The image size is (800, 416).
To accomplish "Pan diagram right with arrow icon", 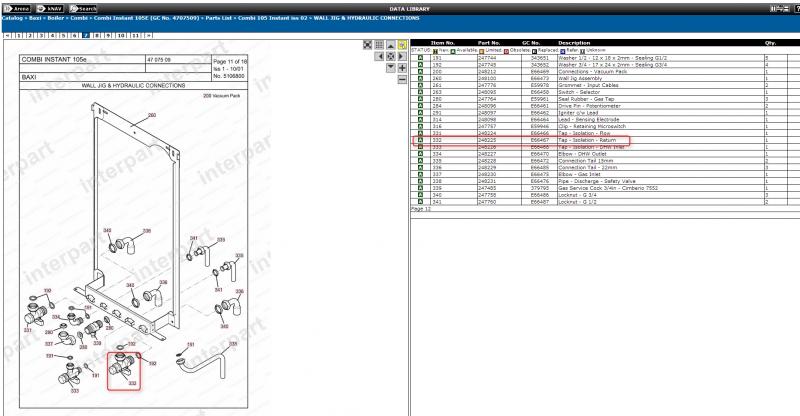I will click(x=401, y=56).
